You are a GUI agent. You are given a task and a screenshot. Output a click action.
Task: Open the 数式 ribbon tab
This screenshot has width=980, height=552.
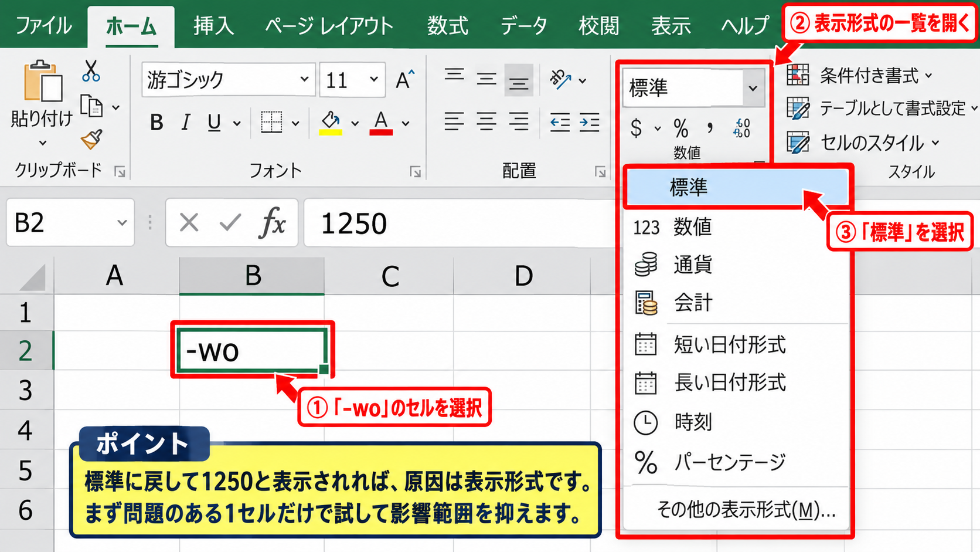[447, 26]
